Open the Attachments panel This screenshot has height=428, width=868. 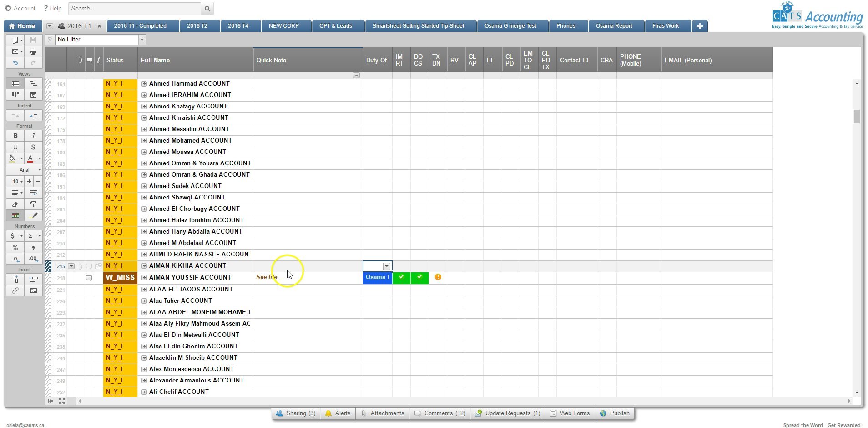[x=382, y=413]
